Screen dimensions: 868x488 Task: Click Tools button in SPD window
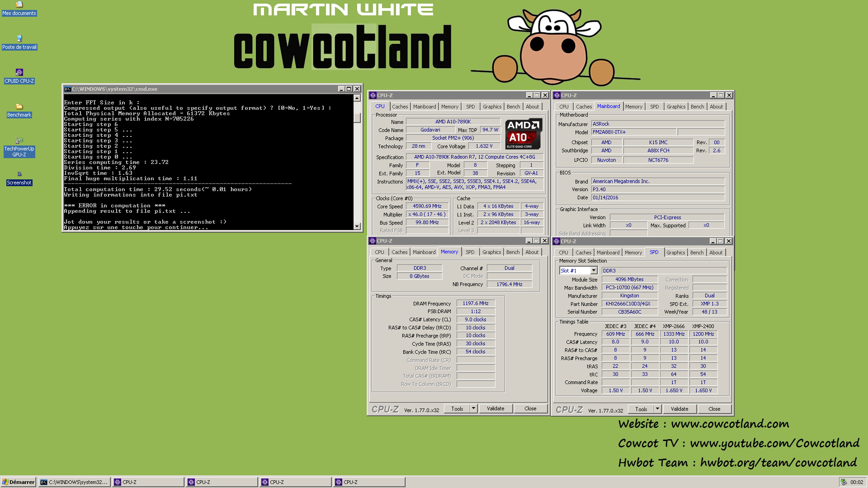(x=641, y=409)
